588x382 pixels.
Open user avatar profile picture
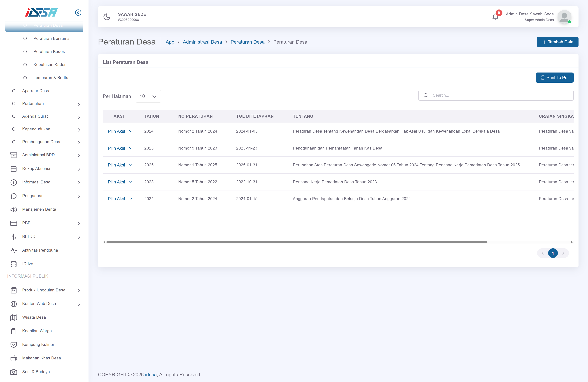564,17
